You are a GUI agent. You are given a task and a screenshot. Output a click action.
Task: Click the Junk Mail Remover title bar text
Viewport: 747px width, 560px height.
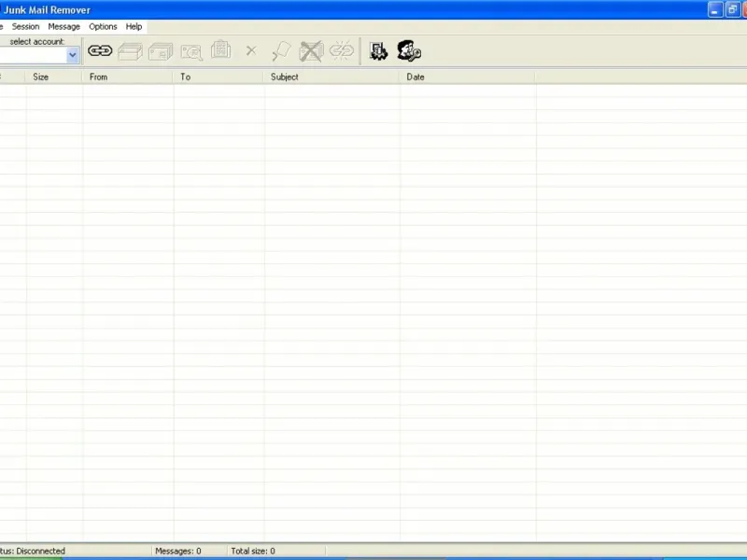47,10
